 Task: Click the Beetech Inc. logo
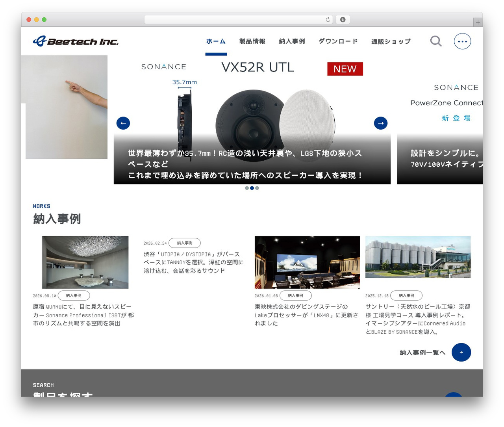[x=76, y=41]
